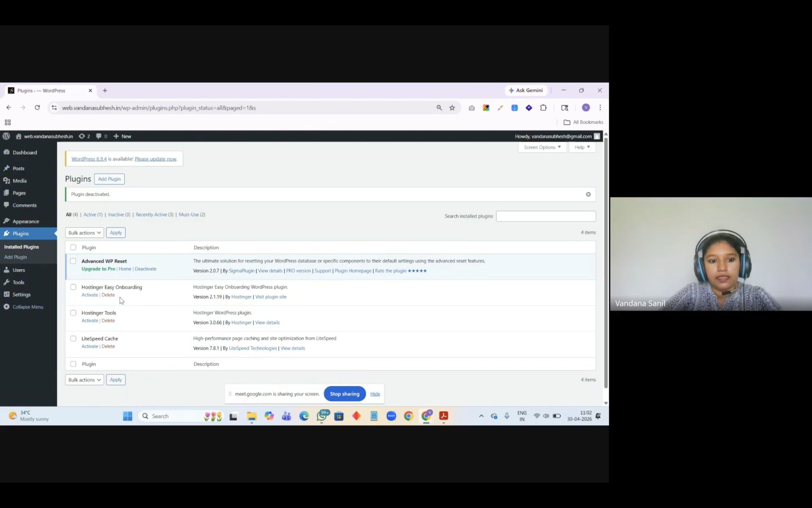Open the site information icon in address bar
The image size is (812, 508).
[54, 108]
